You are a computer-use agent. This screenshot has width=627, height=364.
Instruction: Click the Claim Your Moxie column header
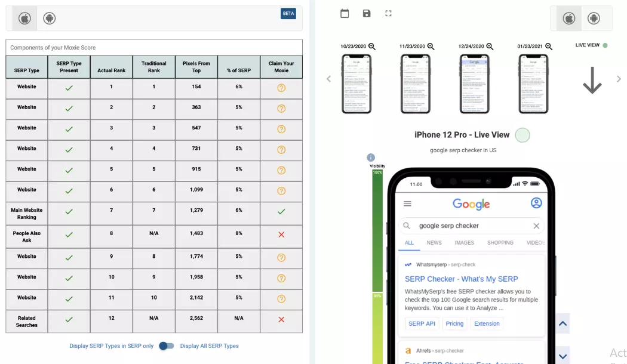[281, 67]
